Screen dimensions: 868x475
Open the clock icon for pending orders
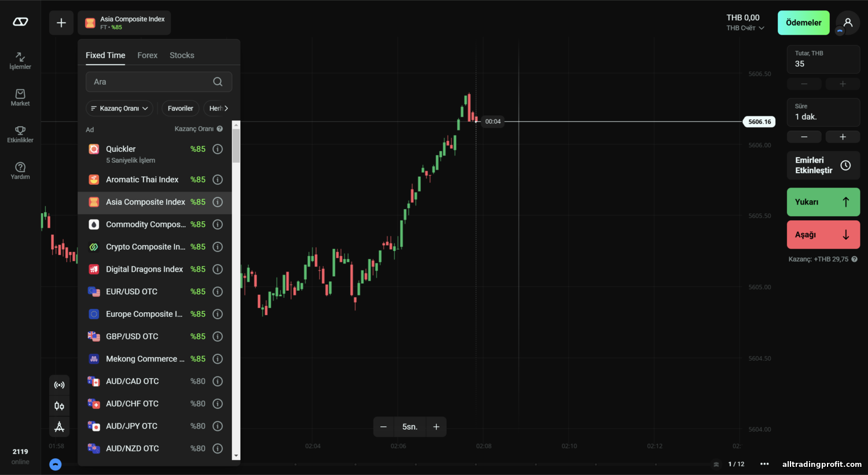pos(845,165)
